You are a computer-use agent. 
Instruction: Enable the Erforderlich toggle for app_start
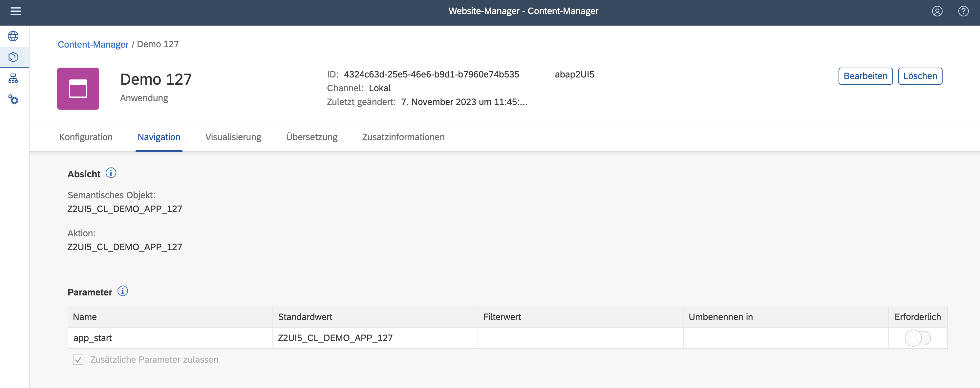tap(918, 338)
